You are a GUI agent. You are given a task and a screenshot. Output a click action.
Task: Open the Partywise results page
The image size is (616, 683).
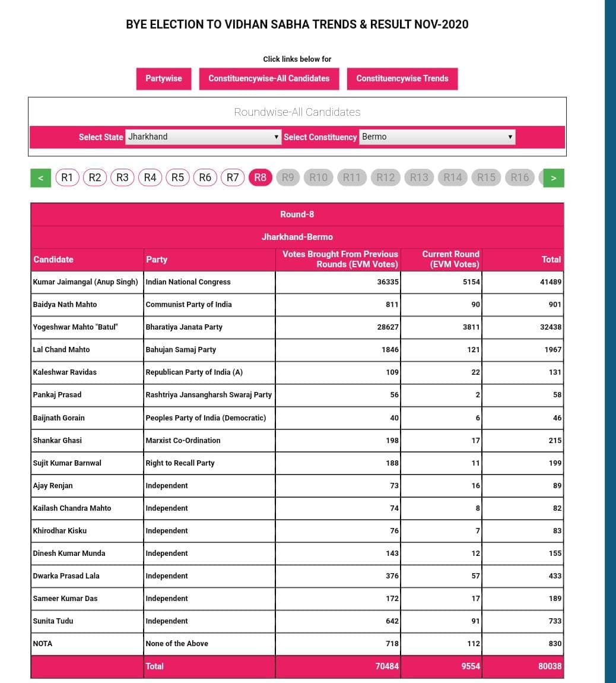coord(164,78)
